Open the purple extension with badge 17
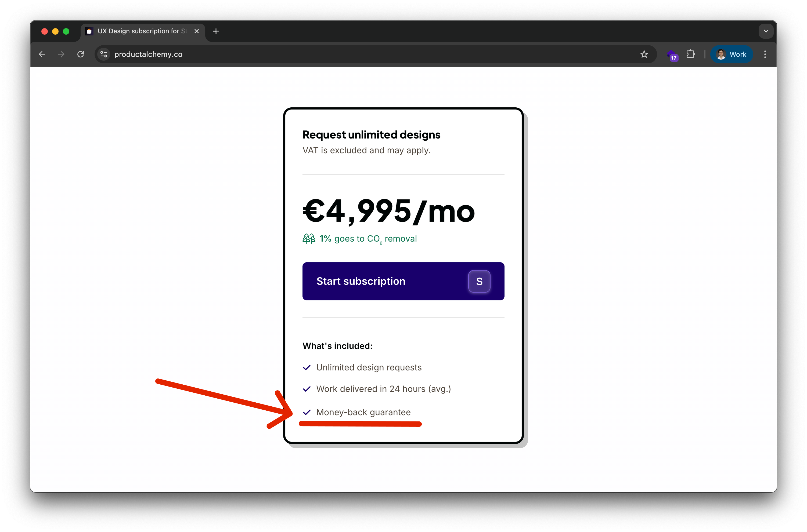 coord(672,55)
